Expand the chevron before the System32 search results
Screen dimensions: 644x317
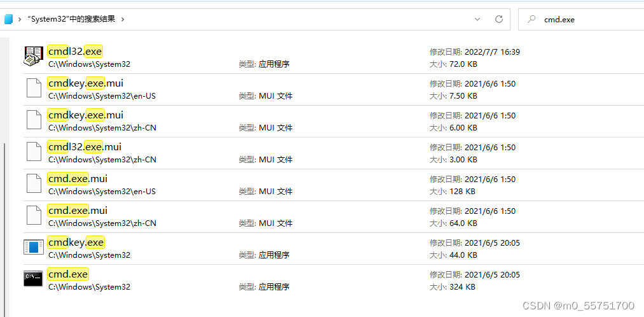(x=20, y=19)
